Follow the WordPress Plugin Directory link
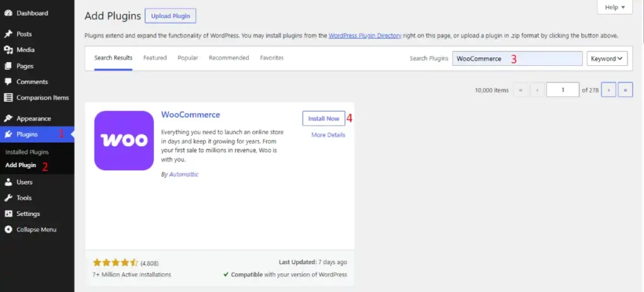Screen dimensions: 644x292 coord(365,36)
